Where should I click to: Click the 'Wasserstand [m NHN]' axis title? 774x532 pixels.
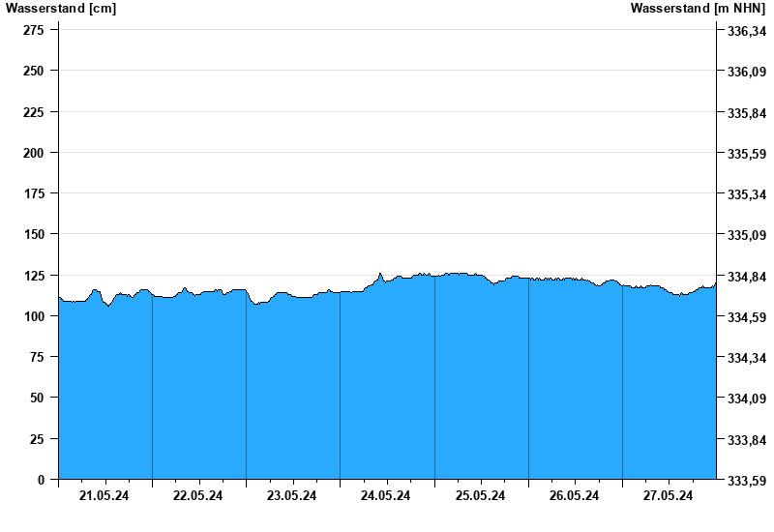click(x=698, y=8)
